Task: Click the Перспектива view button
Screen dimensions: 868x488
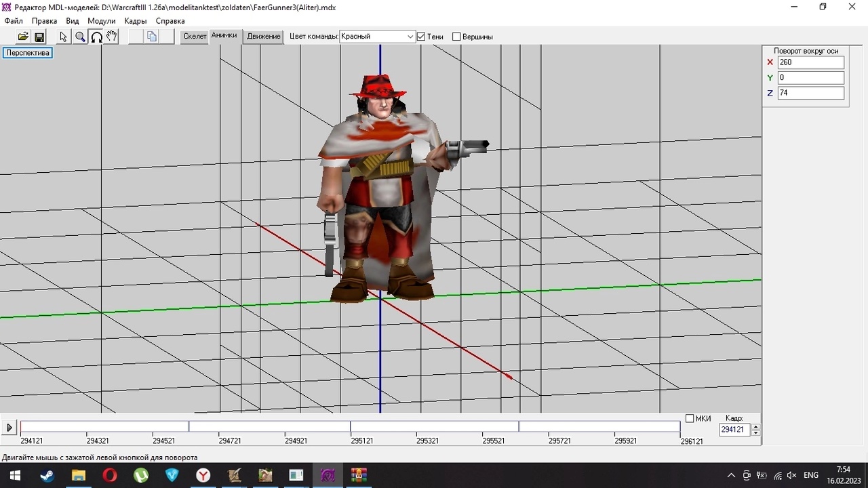Action: point(28,53)
